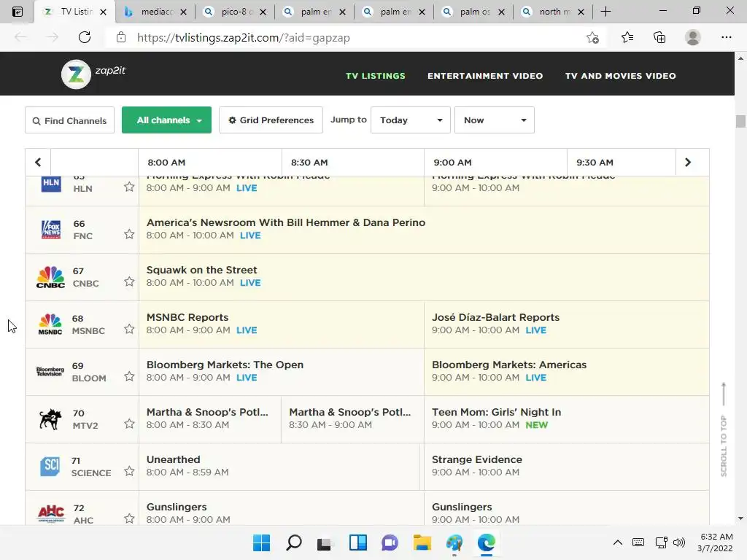The image size is (747, 560).
Task: Open browser Settings and more menu
Action: point(726,38)
